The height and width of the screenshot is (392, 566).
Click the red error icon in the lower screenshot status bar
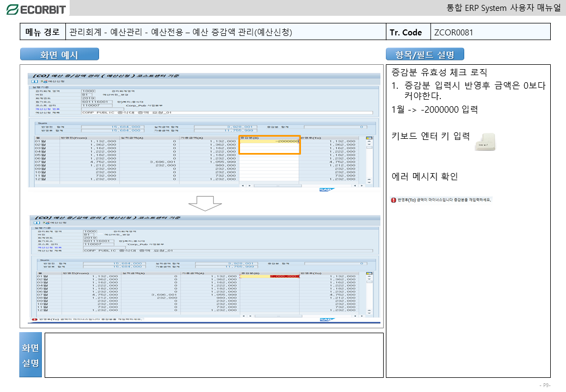pyautogui.click(x=34, y=320)
